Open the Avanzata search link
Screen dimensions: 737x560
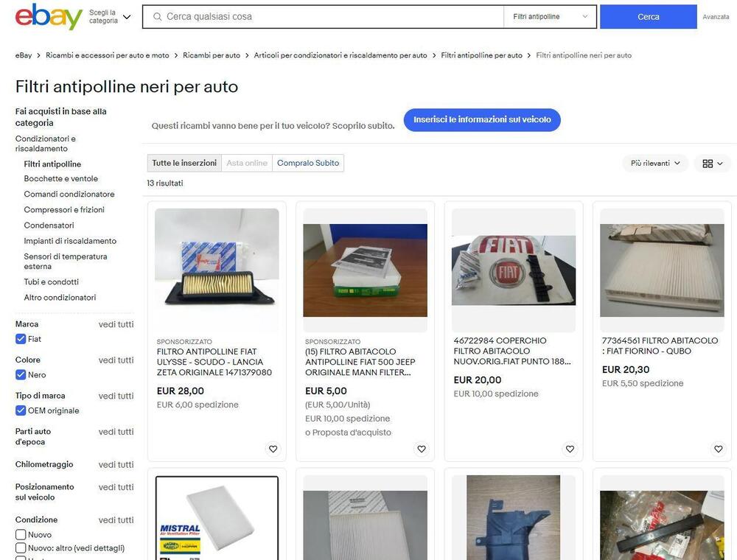coord(716,17)
